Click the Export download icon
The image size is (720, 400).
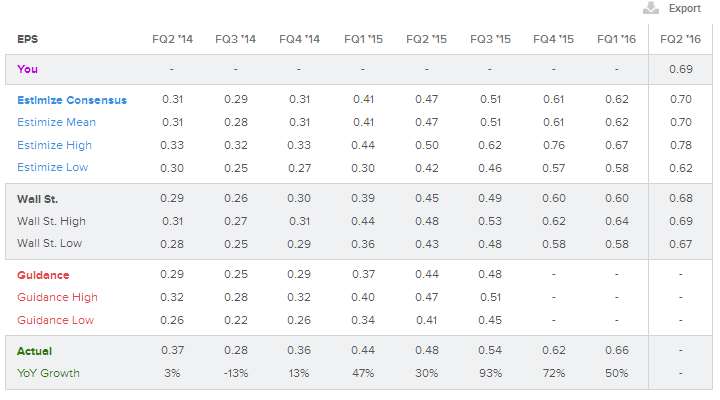pos(651,8)
